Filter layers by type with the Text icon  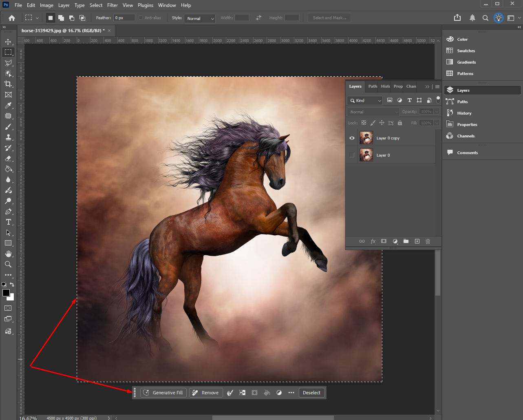(x=409, y=100)
